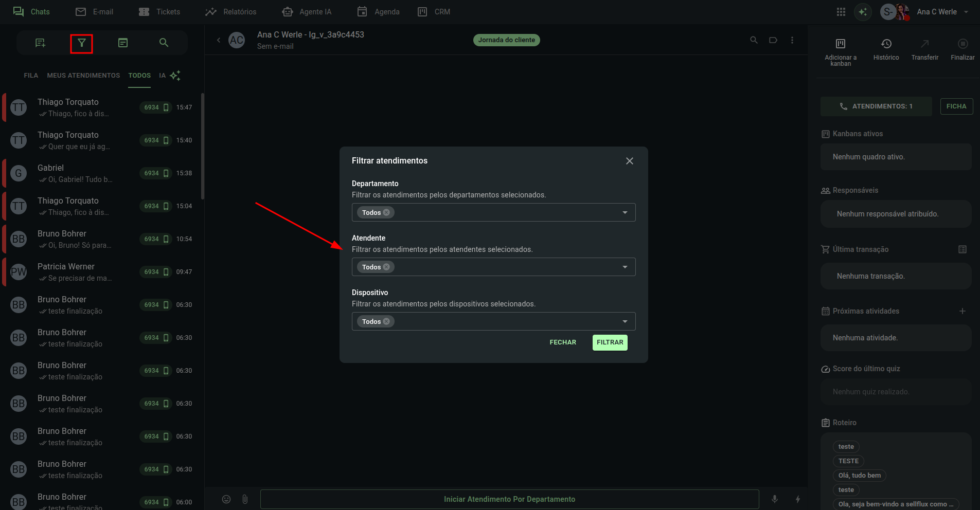Remove Todos chip from Departamento filter
Screen dimensions: 980x510
[386, 213]
